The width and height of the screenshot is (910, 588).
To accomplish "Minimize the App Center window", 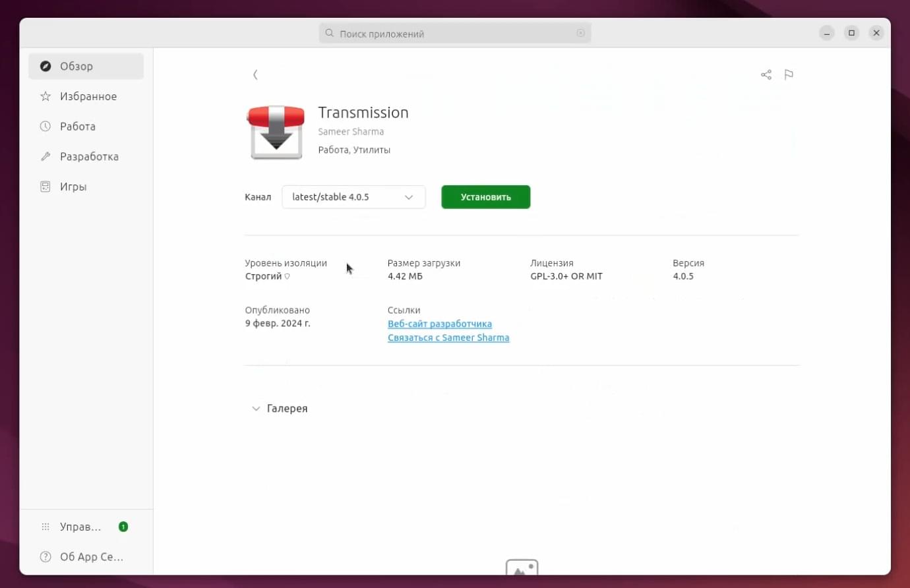I will click(827, 33).
